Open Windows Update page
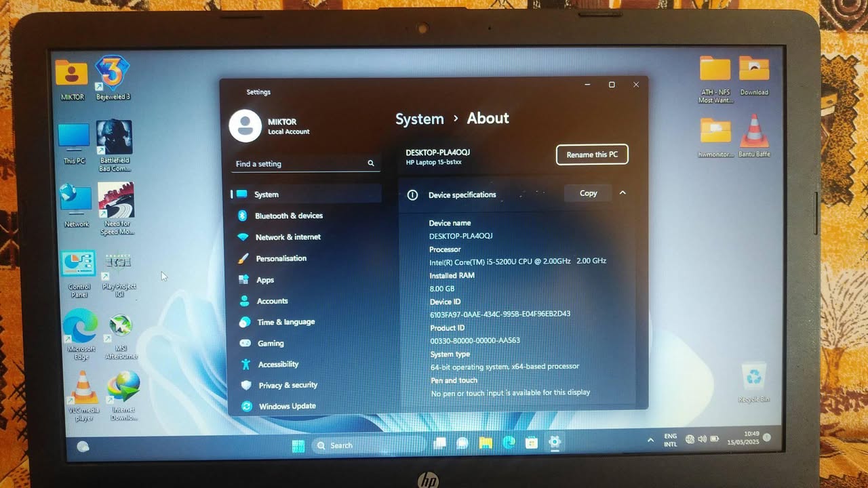This screenshot has height=488, width=868. tap(288, 406)
